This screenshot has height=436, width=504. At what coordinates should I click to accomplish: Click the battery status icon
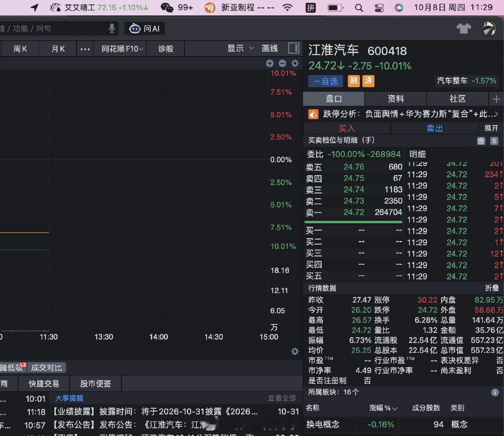pos(335,8)
